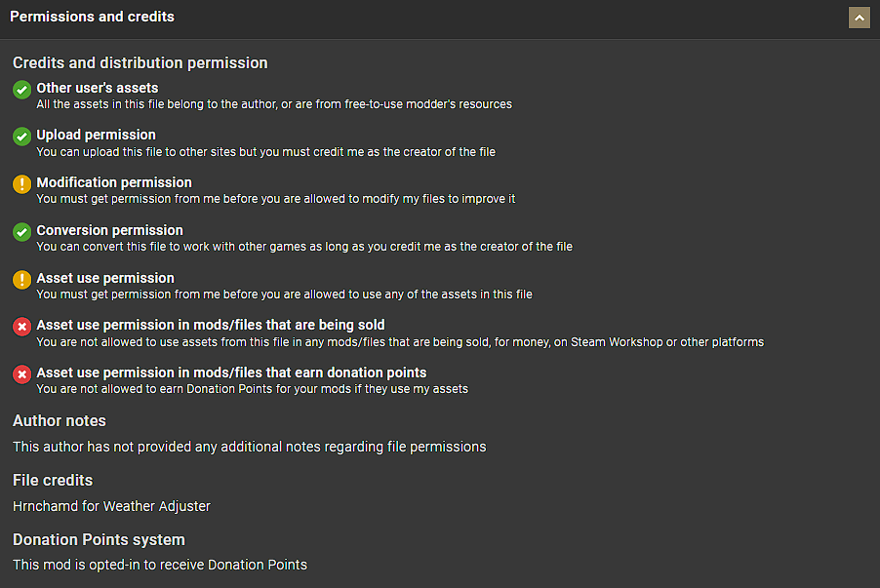Viewport: 880px width, 588px height.
Task: Click the Modification permission label
Action: click(114, 182)
